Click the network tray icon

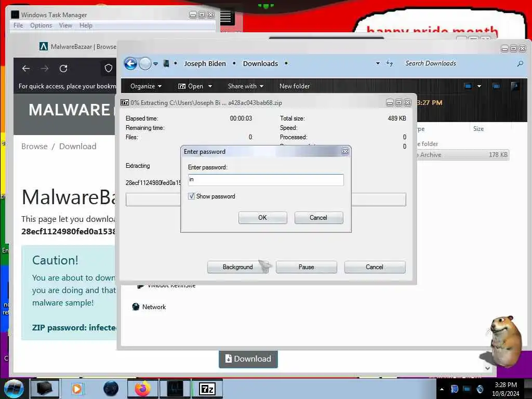click(467, 389)
